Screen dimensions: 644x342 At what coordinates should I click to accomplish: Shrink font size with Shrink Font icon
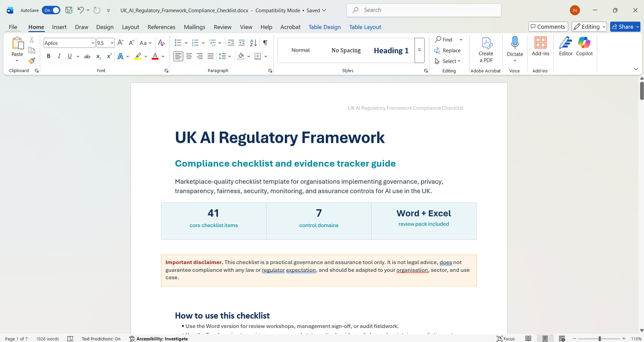pyautogui.click(x=131, y=43)
